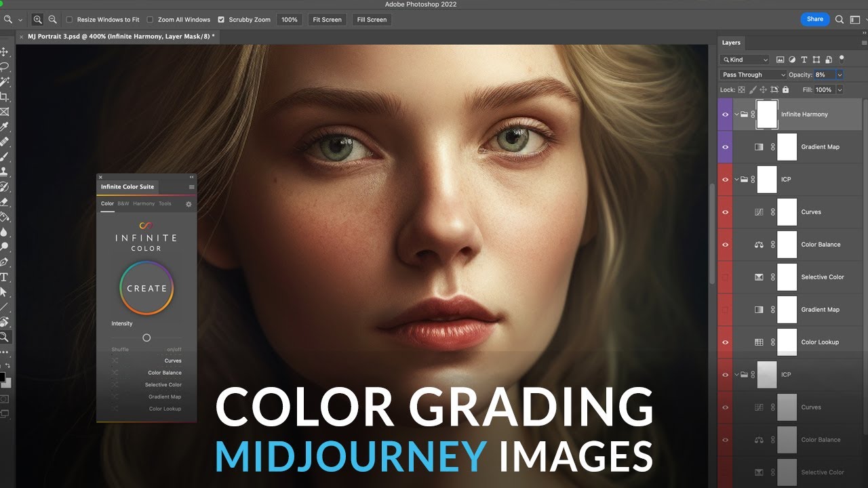This screenshot has height=488, width=868.
Task: Hide the Infinite Harmony group
Action: tap(726, 115)
